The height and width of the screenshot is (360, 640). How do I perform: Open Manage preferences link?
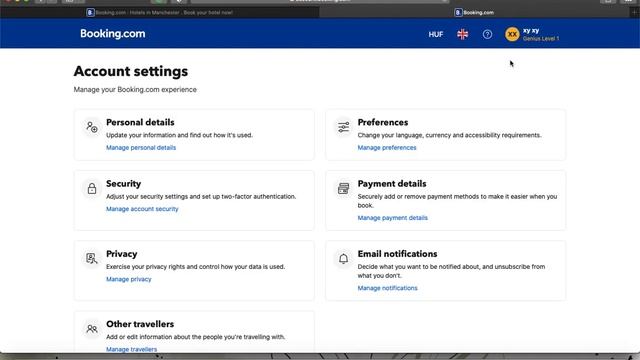(387, 148)
